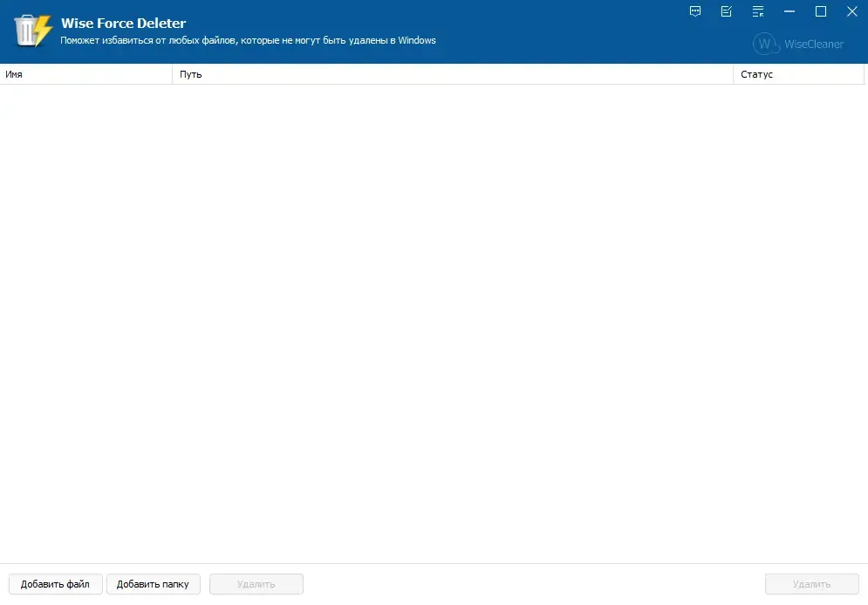Click the trash can lightning app logo
The width and height of the screenshot is (868, 605).
[32, 31]
